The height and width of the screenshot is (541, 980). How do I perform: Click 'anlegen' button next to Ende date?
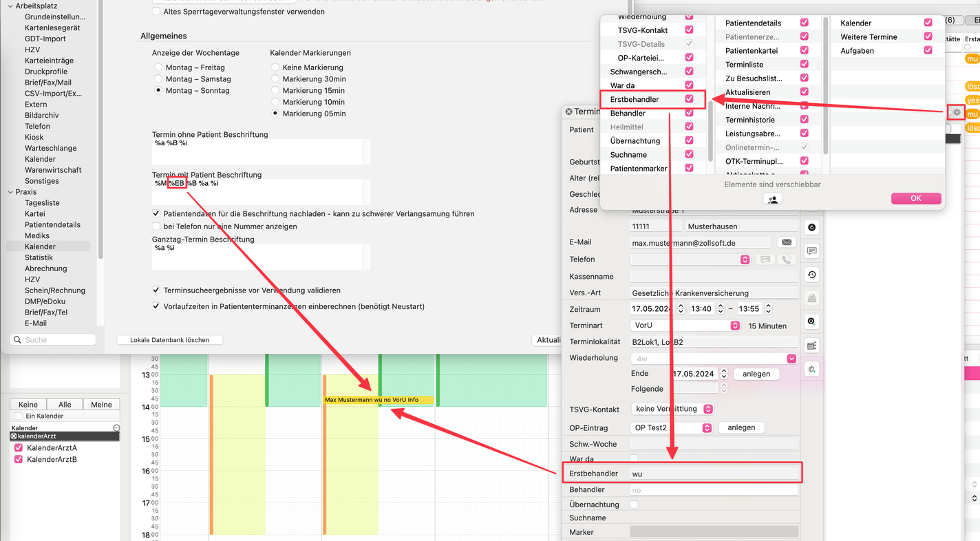click(756, 374)
